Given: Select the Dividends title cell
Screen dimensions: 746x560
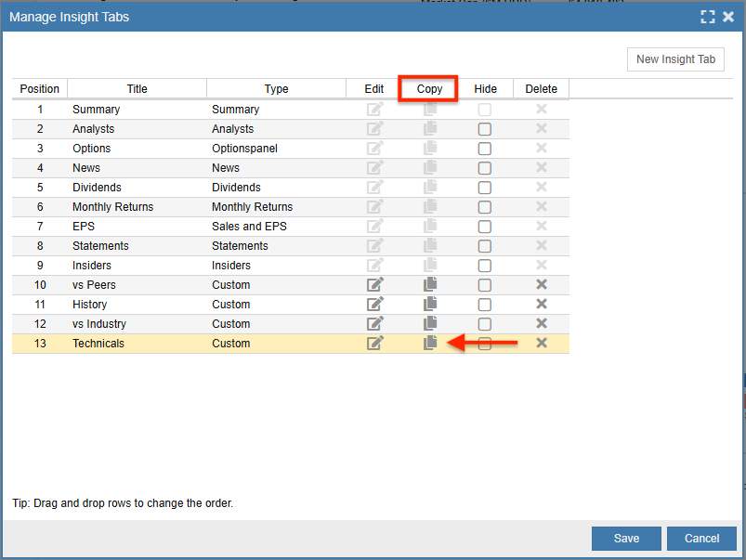Looking at the screenshot, I should pos(137,188).
